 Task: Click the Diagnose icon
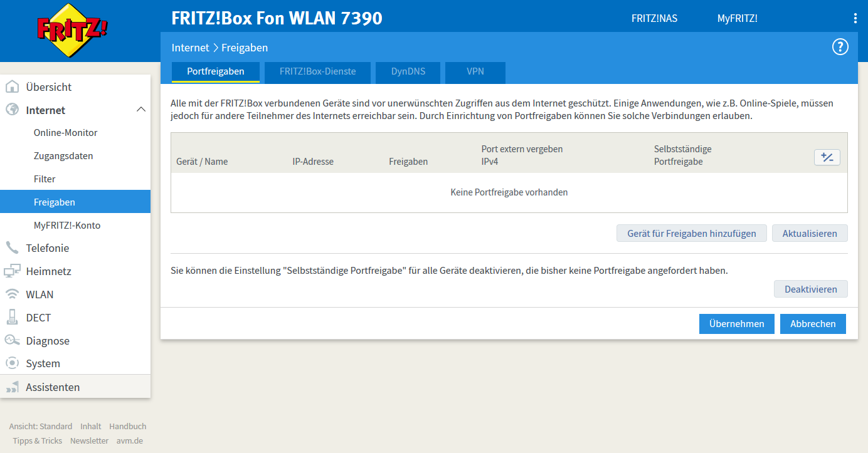12,340
